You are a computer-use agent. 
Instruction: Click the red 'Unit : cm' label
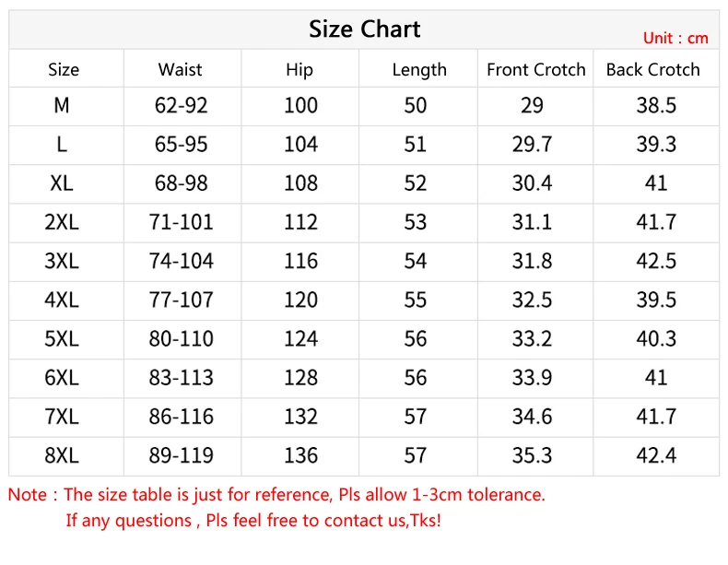pyautogui.click(x=675, y=38)
